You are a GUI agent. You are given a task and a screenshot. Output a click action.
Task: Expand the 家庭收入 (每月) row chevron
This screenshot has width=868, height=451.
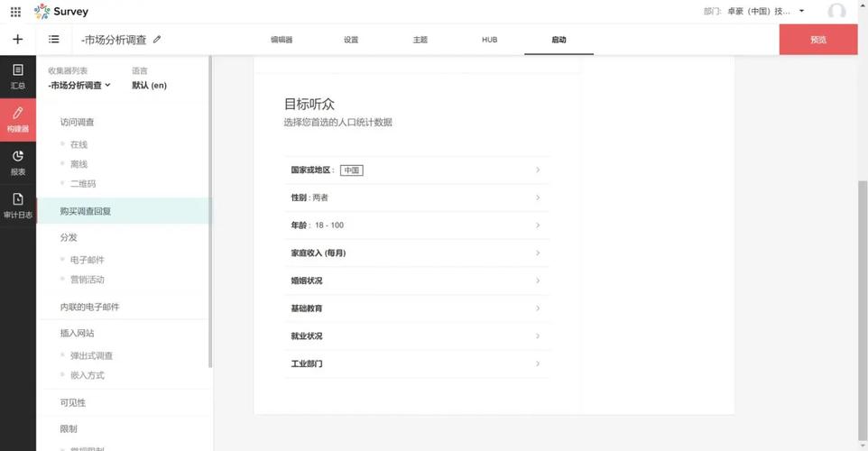538,253
